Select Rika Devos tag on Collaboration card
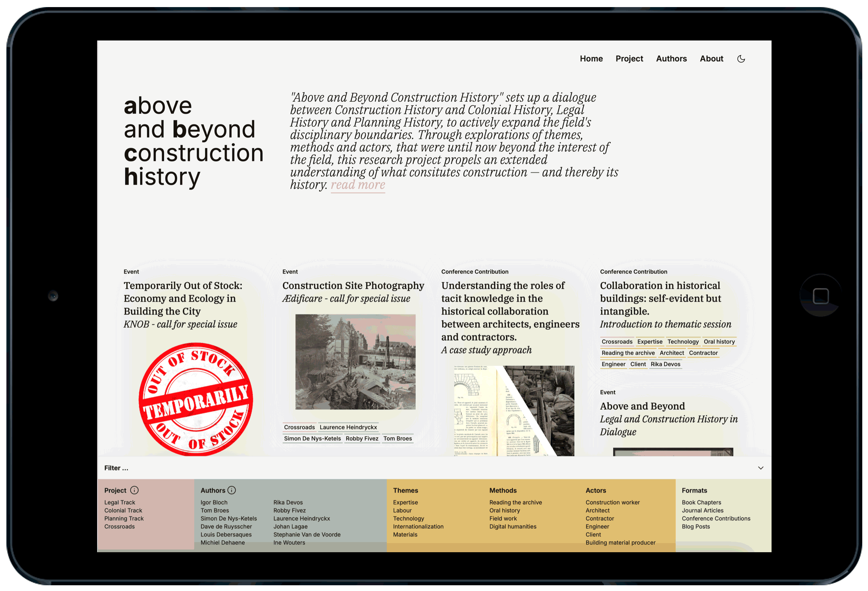The height and width of the screenshot is (591, 868). pos(665,364)
